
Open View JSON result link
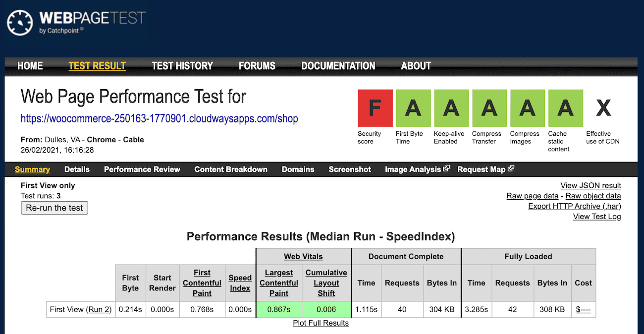tap(590, 185)
